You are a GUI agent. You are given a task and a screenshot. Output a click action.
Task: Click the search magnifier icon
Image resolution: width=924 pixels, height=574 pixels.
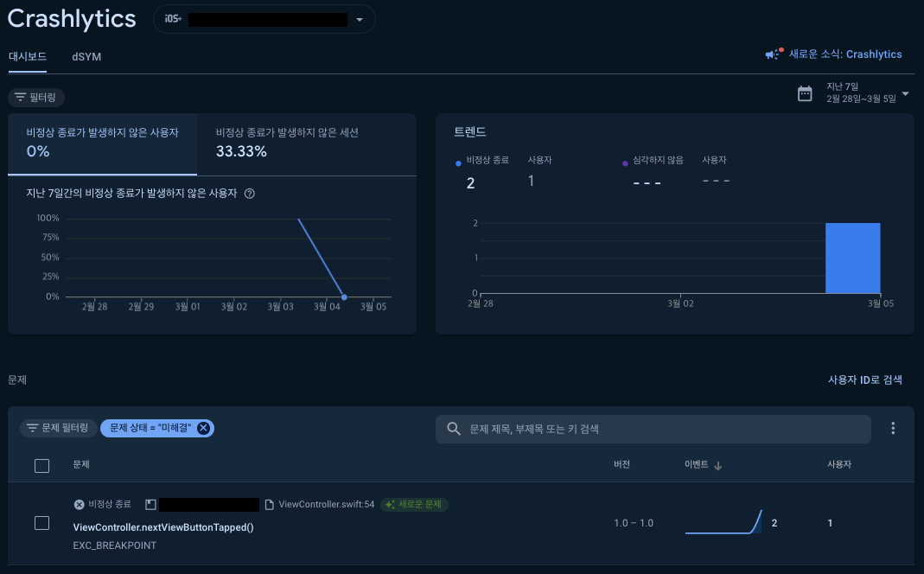coord(453,429)
